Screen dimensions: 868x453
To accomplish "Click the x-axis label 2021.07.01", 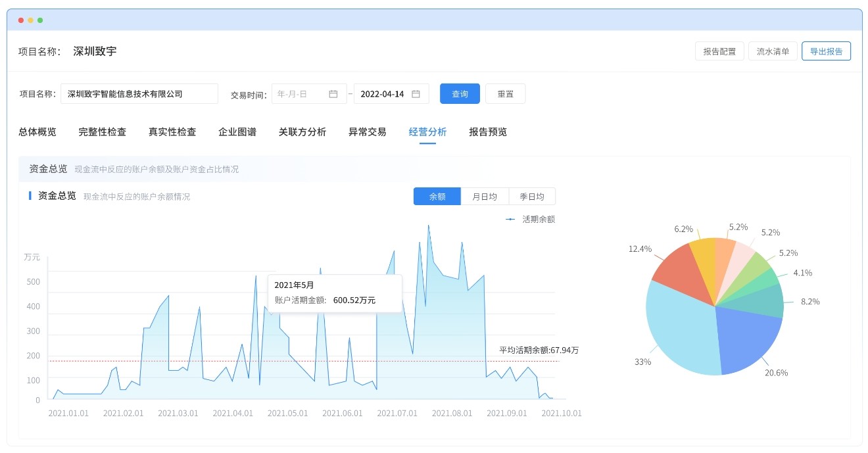I will pyautogui.click(x=397, y=414).
